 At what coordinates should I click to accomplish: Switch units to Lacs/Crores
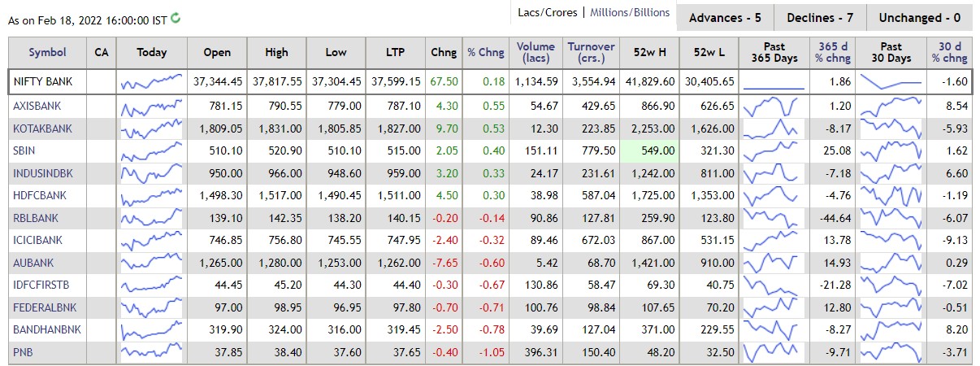[x=548, y=12]
